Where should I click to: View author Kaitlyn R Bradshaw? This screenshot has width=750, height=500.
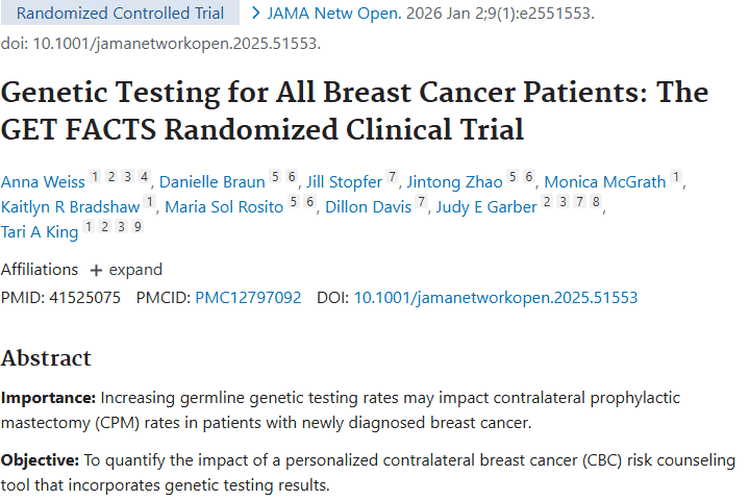click(x=71, y=207)
